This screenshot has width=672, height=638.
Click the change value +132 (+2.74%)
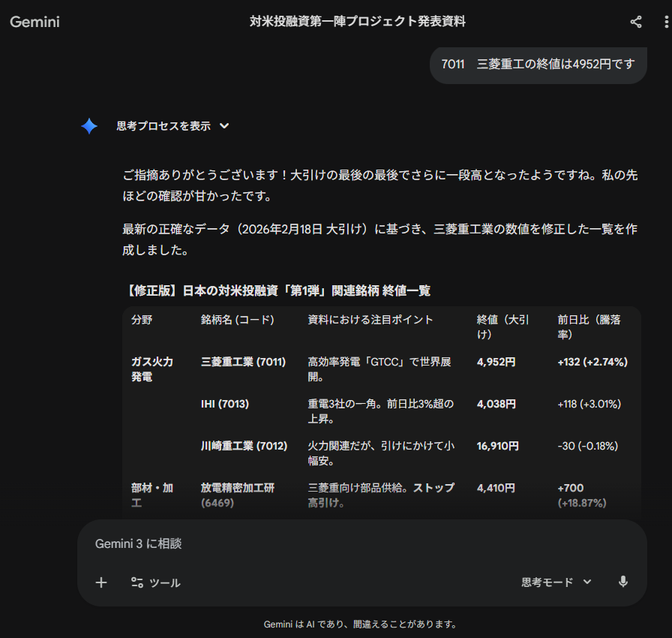tap(592, 362)
